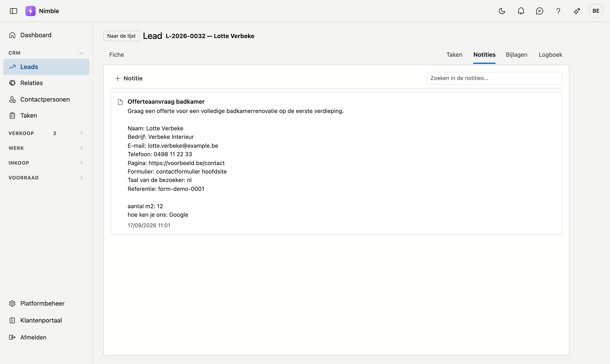Screen dimensions: 610x364
Task: Expand the WERK section
Action: pyautogui.click(x=46, y=148)
